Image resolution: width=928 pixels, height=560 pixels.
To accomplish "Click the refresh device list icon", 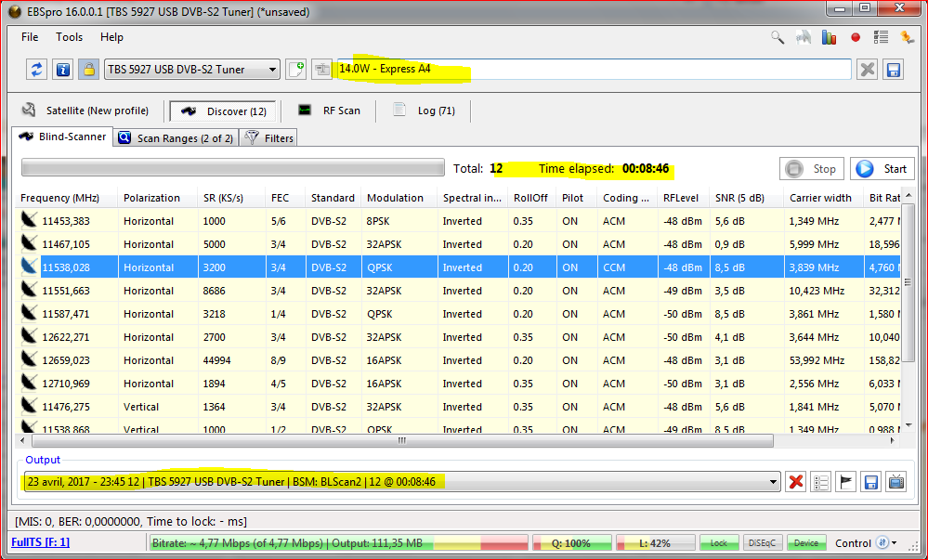I will pos(37,70).
